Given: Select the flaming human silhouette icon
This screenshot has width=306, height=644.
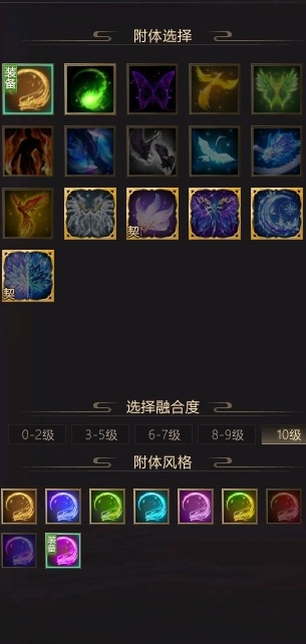Looking at the screenshot, I should tap(28, 151).
